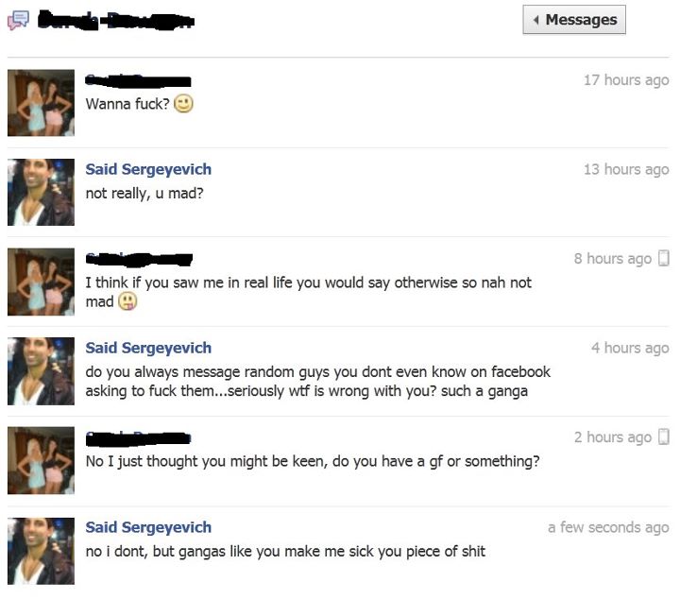Click the mobile icon beside "2 hours ago"
This screenshot has height=616, width=680.
663,436
